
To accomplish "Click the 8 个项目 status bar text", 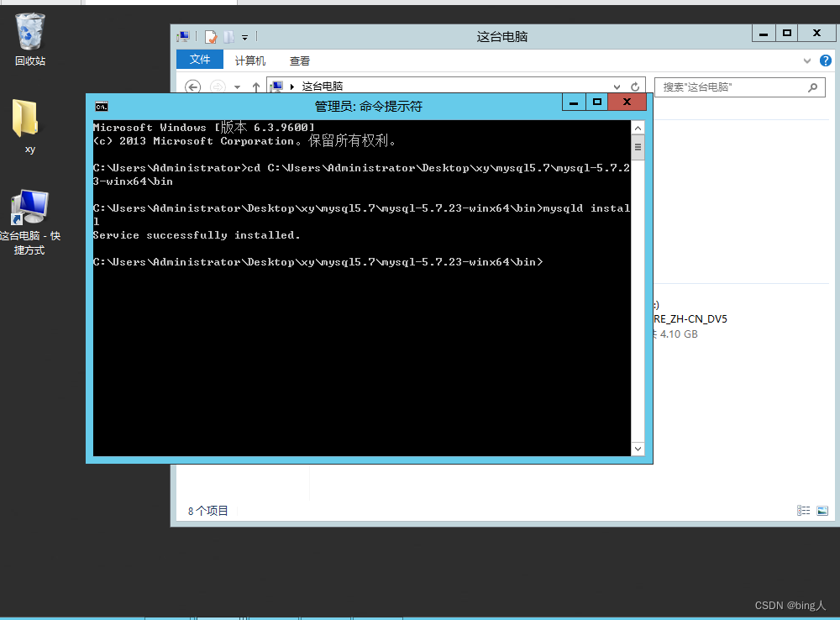I will pyautogui.click(x=207, y=512).
